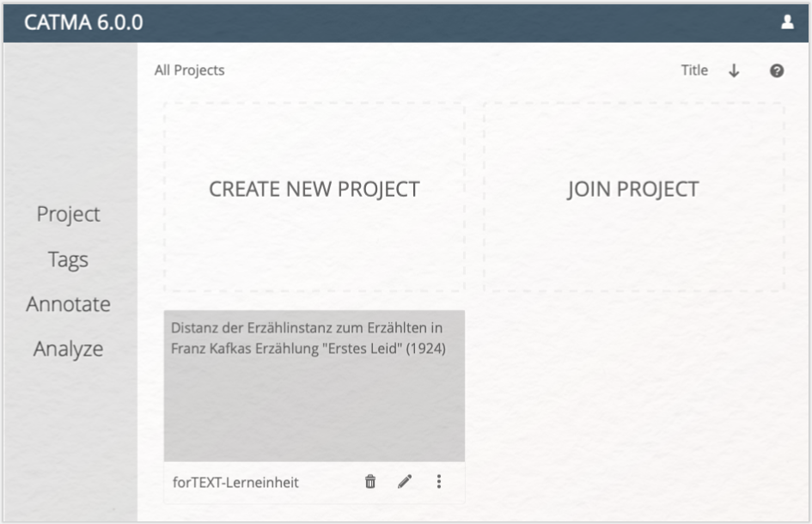Click empty area of left navigation sidebar
The width and height of the screenshot is (812, 524).
(70, 119)
